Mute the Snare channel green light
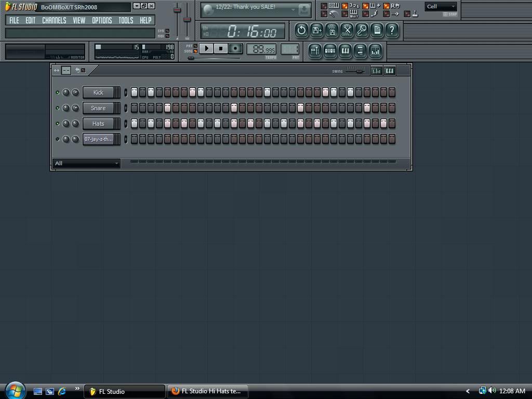This screenshot has height=399, width=532. click(57, 108)
